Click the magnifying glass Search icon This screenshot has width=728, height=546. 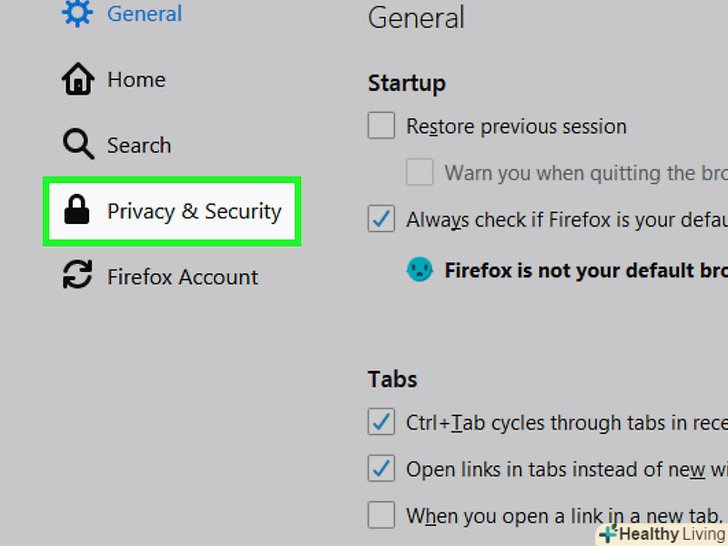pos(77,145)
